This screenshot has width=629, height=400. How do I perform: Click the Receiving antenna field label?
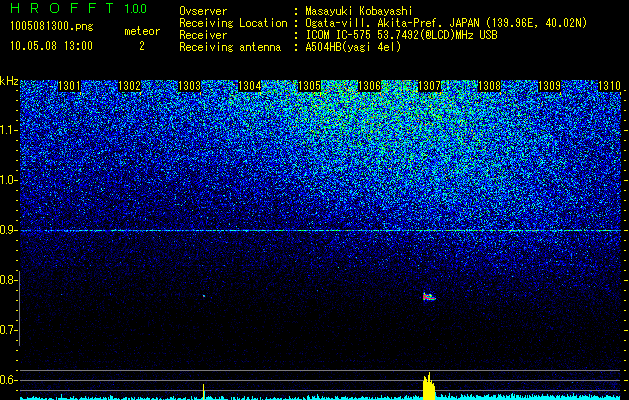(230, 47)
